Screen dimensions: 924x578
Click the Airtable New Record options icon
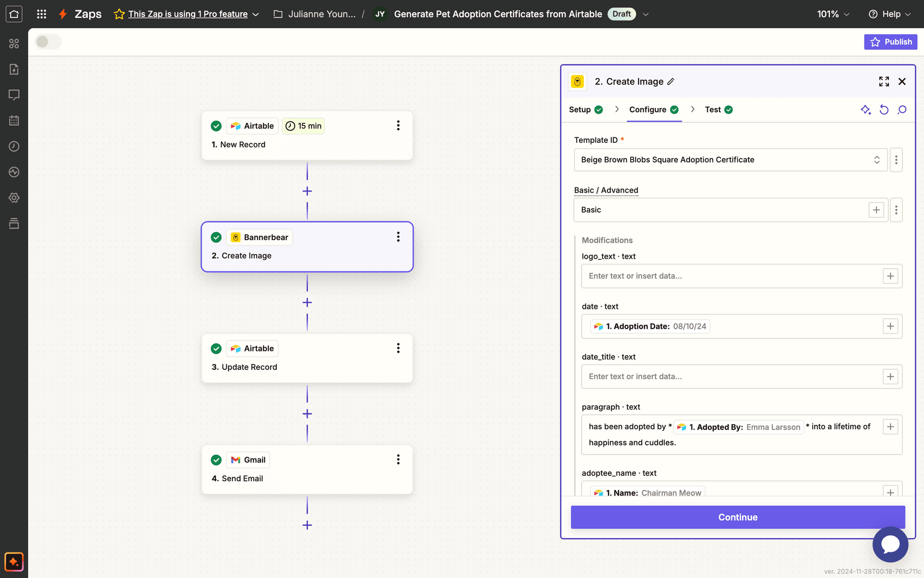398,126
